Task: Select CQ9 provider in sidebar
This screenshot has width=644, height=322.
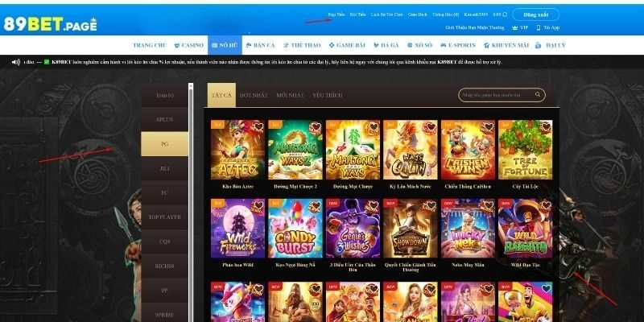Action: click(x=165, y=242)
